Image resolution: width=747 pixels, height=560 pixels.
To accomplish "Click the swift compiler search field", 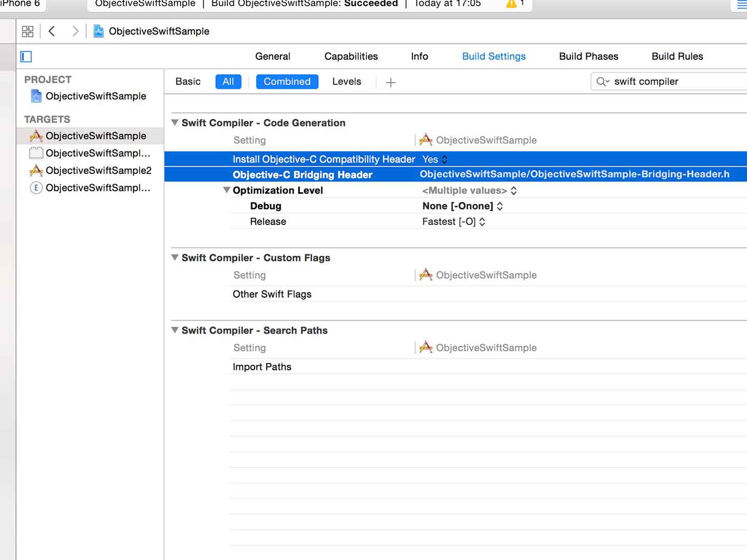I will 669,82.
